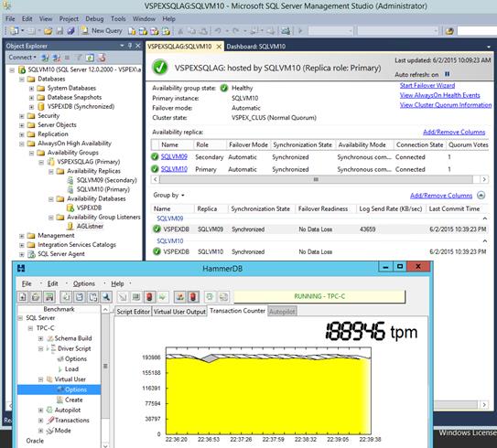Click the HammerDB mode icon at toolbar end
Image resolution: width=497 pixels, height=448 pixels.
pyautogui.click(x=223, y=297)
